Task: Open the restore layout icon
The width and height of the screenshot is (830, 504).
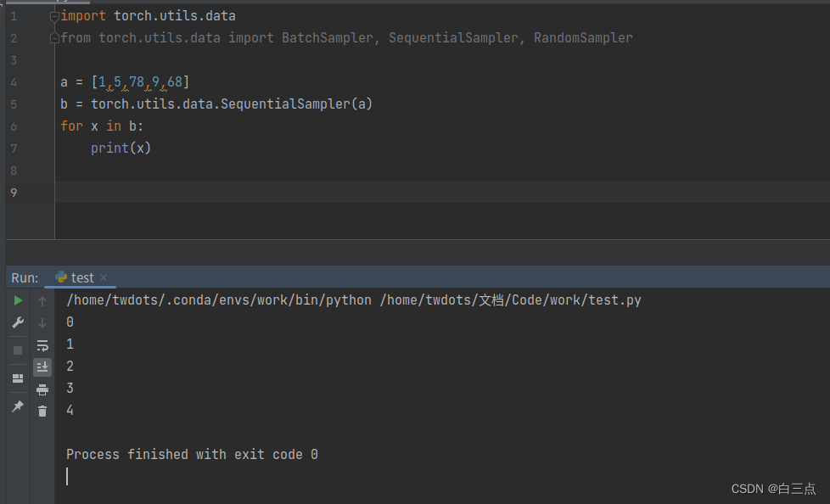Action: pos(18,378)
